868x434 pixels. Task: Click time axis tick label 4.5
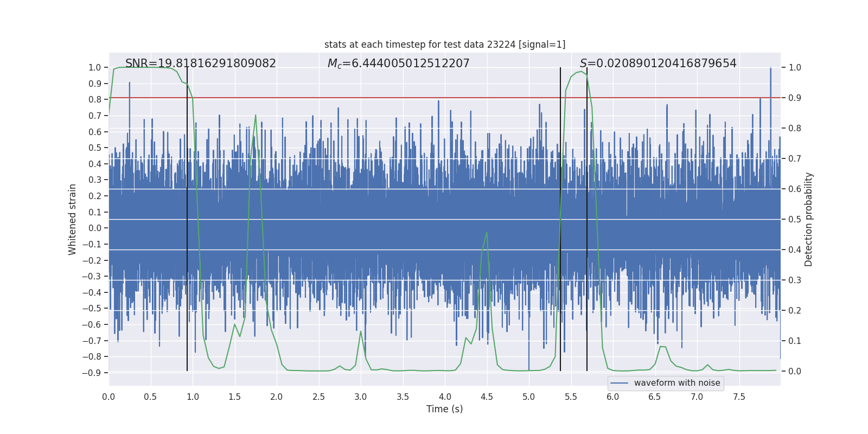pyautogui.click(x=487, y=397)
